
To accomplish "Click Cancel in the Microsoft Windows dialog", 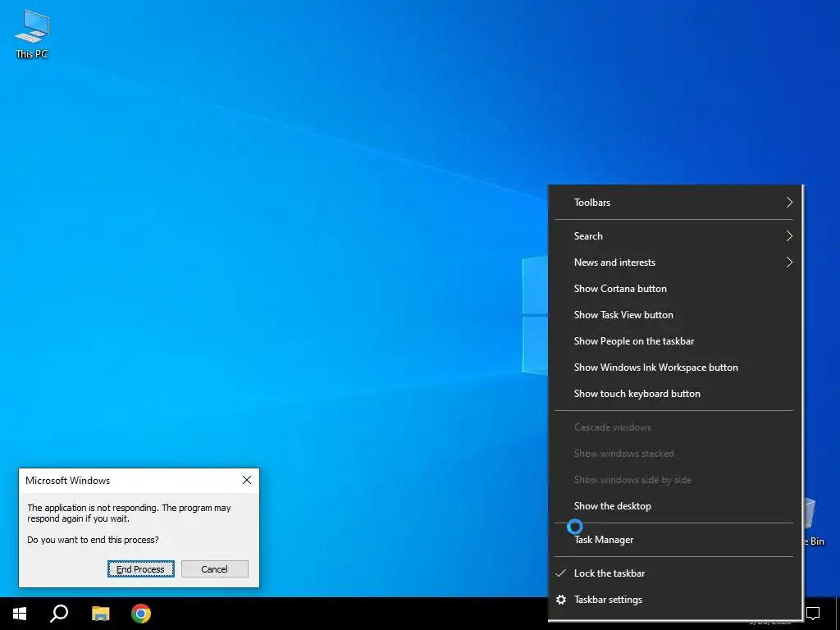I will click(x=214, y=569).
